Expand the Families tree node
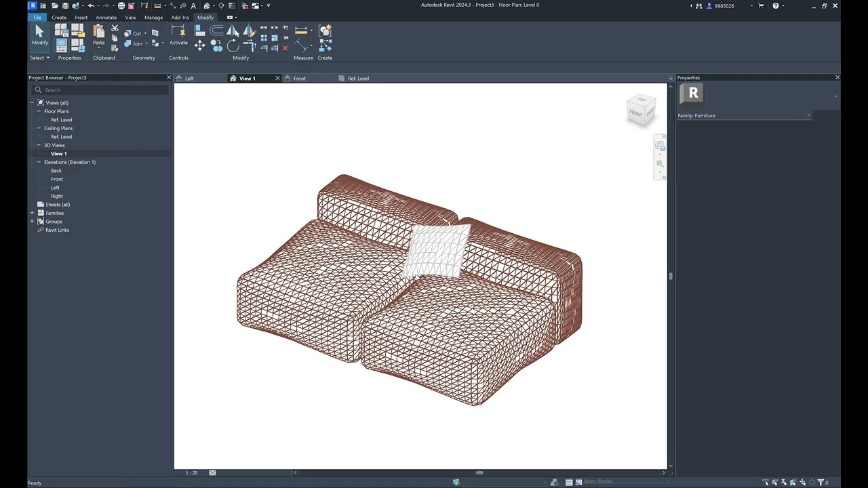 point(32,213)
